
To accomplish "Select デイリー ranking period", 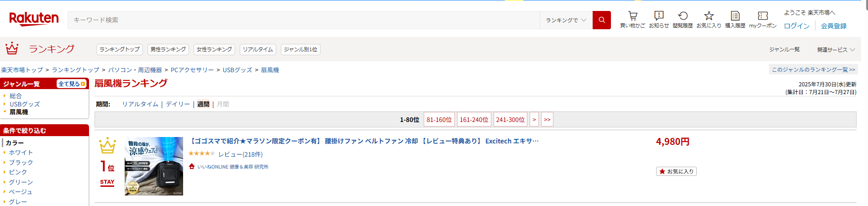I will (x=178, y=104).
